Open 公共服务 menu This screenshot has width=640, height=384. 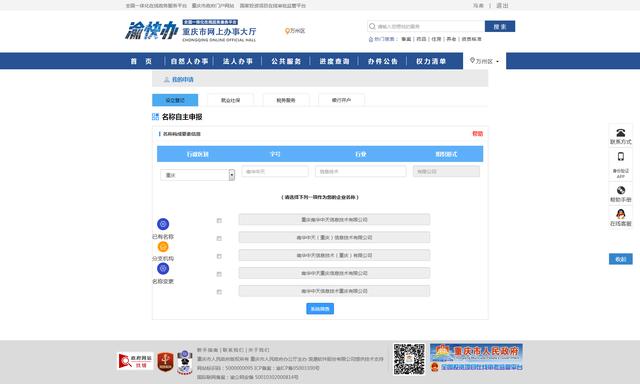point(286,61)
